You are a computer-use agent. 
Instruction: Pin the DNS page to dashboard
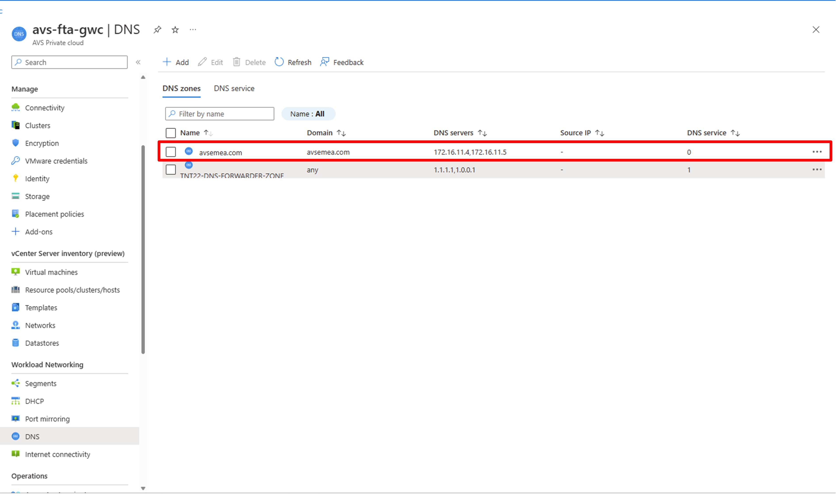[x=157, y=29]
